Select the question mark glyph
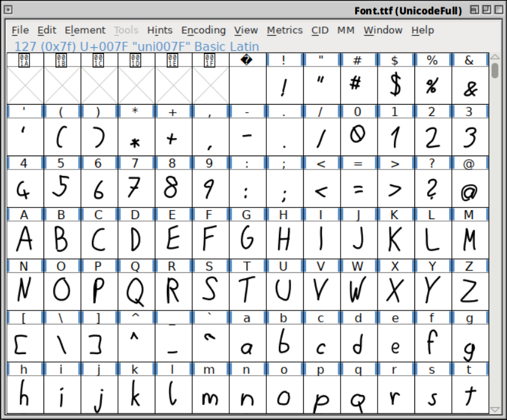The width and height of the screenshot is (507, 420). pos(431,188)
